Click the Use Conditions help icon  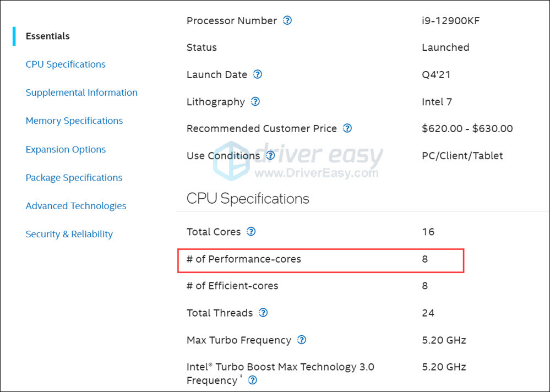click(270, 156)
